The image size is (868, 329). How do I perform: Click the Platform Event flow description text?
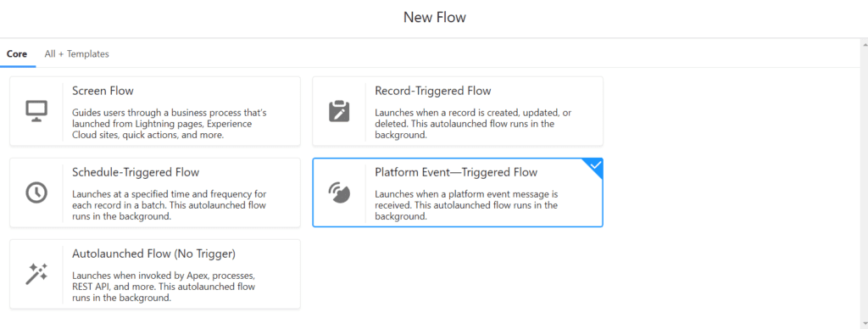(466, 205)
